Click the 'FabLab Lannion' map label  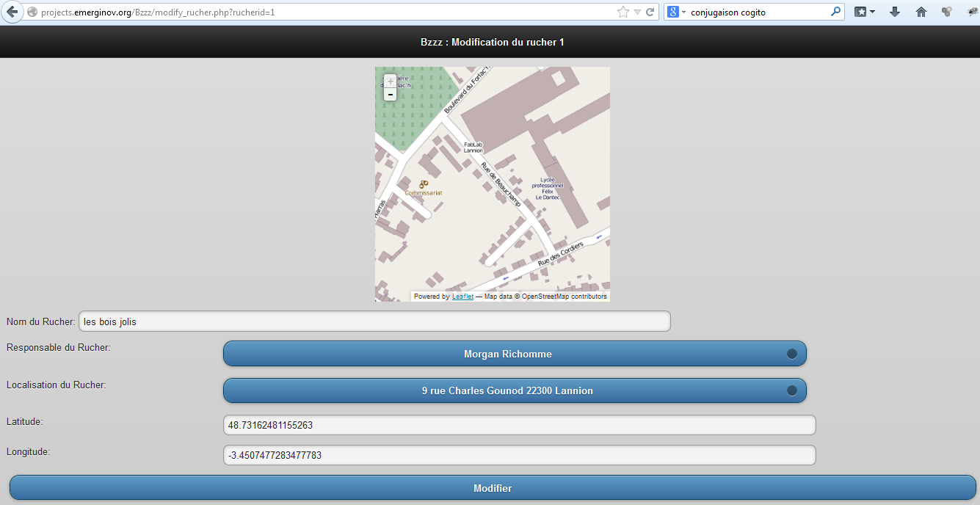473,148
